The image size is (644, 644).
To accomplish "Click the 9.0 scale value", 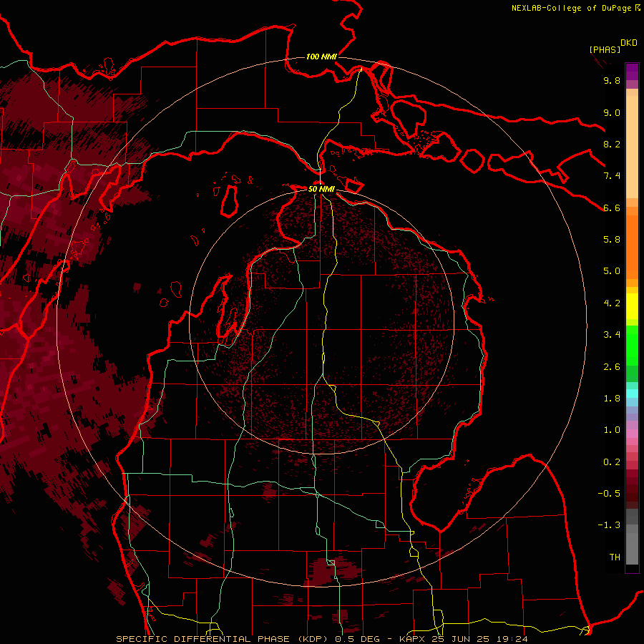I will point(612,112).
